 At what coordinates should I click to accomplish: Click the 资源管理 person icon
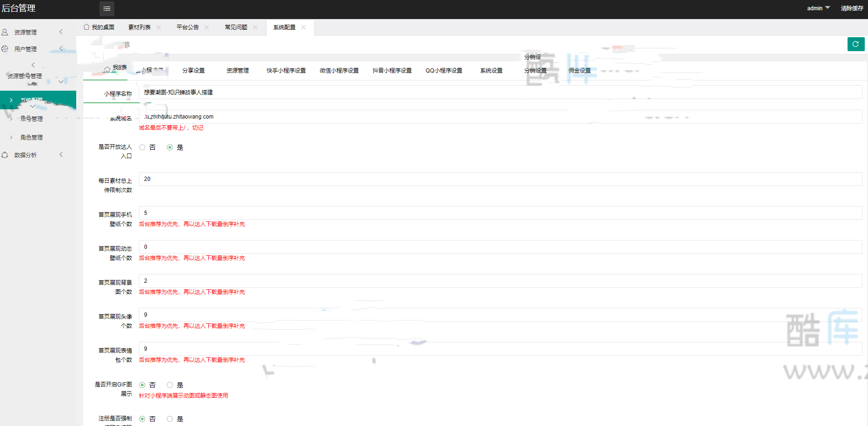click(5, 32)
